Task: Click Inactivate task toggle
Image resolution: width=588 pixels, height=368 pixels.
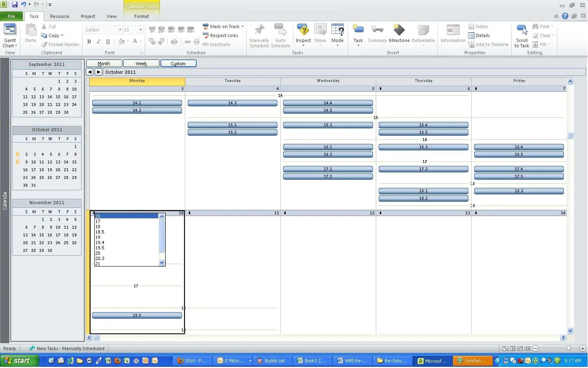Action: [216, 44]
